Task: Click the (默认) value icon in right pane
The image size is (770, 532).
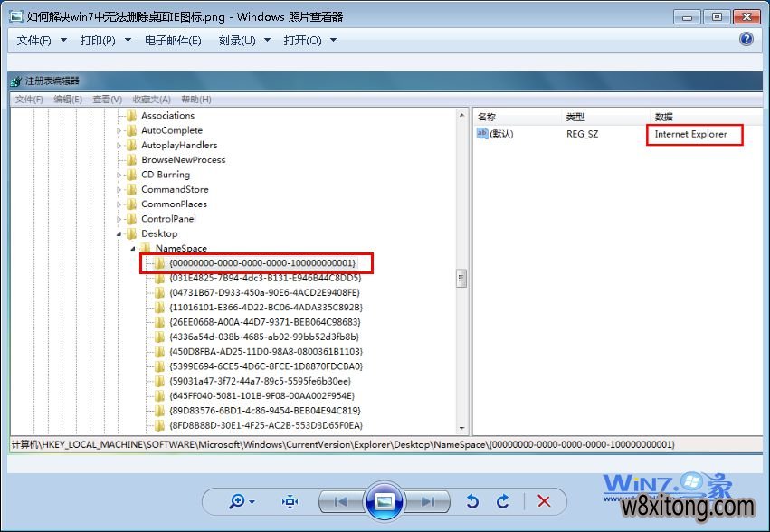Action: pos(480,135)
